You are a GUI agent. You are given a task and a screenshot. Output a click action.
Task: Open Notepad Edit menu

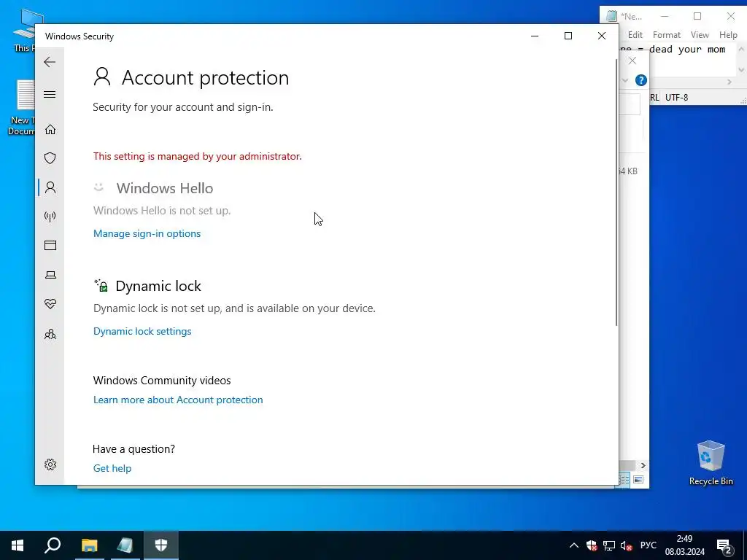pyautogui.click(x=635, y=35)
